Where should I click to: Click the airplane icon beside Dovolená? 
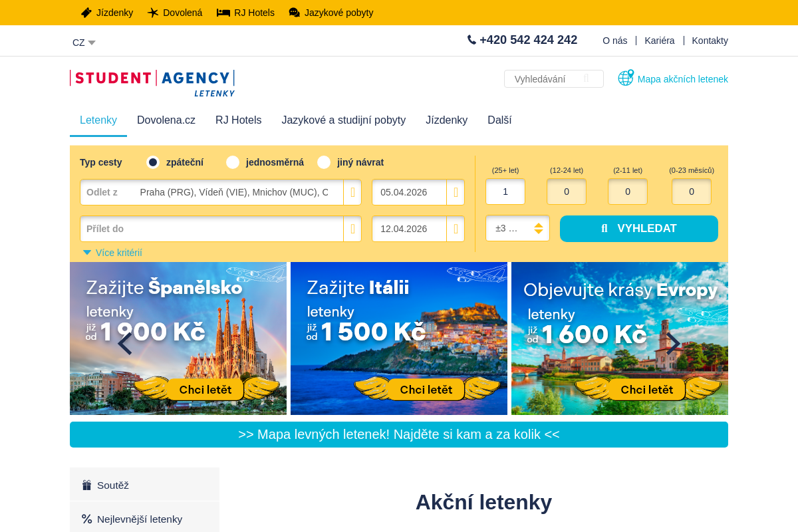pos(153,13)
